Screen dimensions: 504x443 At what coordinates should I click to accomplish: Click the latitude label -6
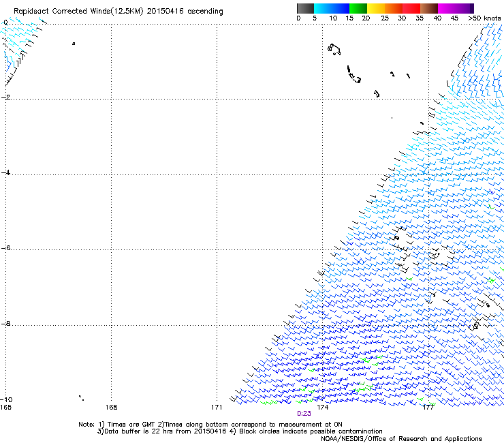5,248
